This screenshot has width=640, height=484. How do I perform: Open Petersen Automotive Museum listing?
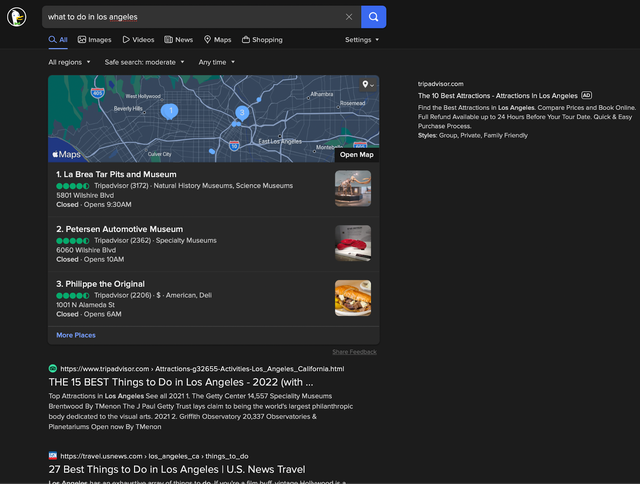[120, 229]
